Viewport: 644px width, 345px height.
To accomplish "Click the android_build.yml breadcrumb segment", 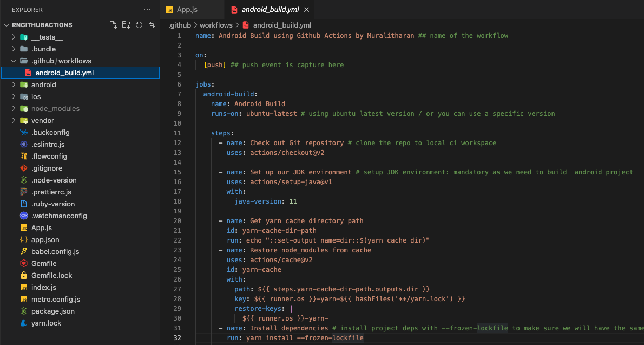I will click(282, 25).
